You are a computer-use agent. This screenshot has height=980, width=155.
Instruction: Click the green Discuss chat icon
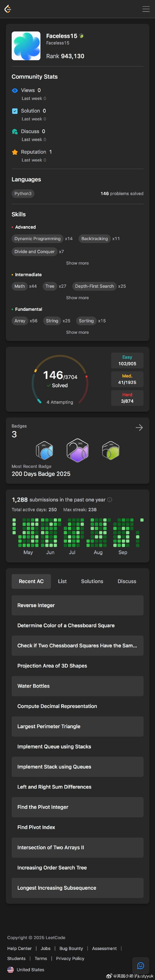pos(15,132)
